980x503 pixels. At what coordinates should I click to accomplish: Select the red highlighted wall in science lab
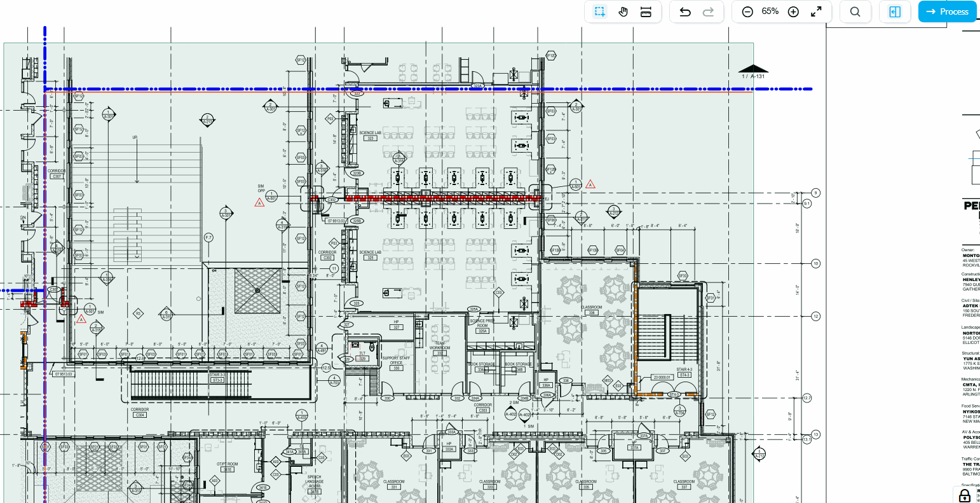(432, 198)
